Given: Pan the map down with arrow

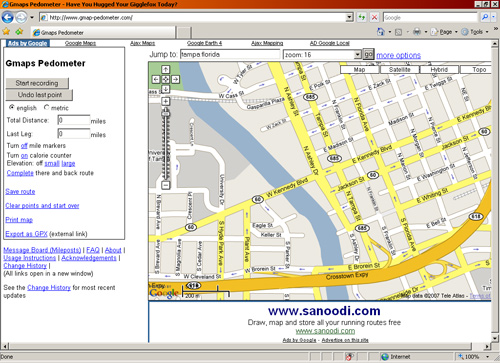Looking at the screenshot, I should click(166, 89).
